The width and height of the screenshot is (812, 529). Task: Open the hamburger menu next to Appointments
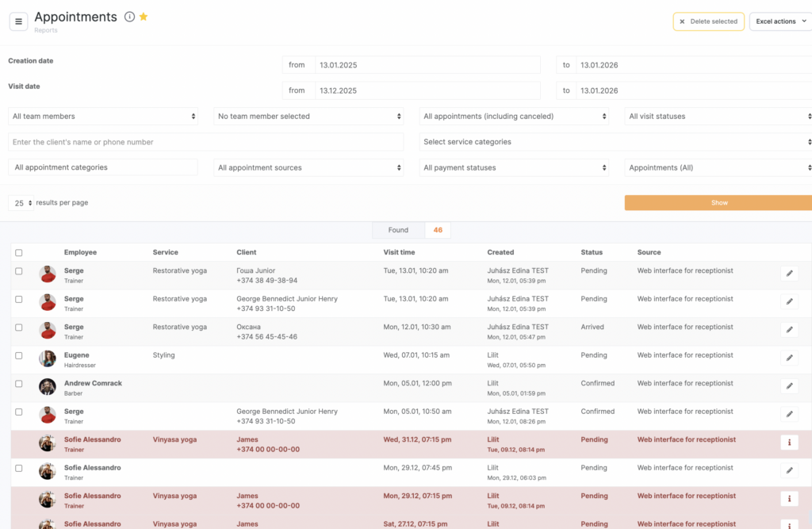[x=18, y=21]
